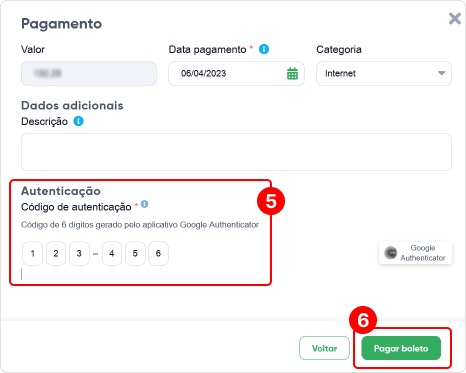
Task: Select the sixth authentication digit box
Action: (158, 254)
